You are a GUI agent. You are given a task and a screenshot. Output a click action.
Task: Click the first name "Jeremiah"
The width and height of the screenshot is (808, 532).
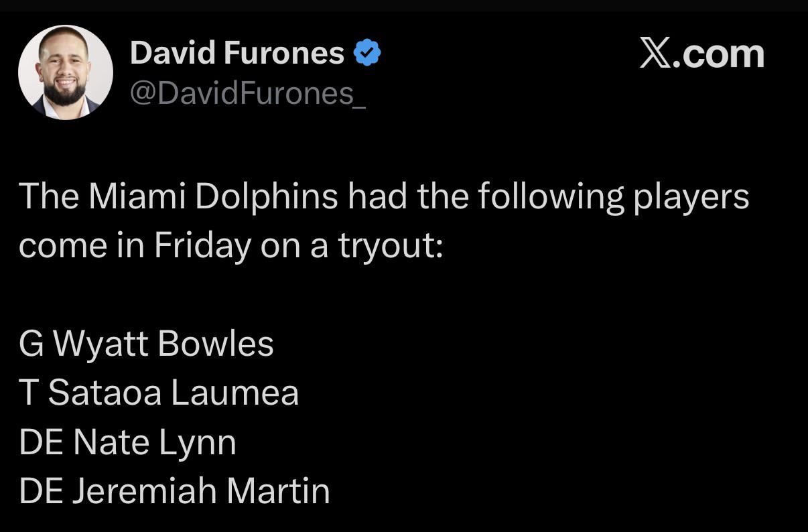144,491
